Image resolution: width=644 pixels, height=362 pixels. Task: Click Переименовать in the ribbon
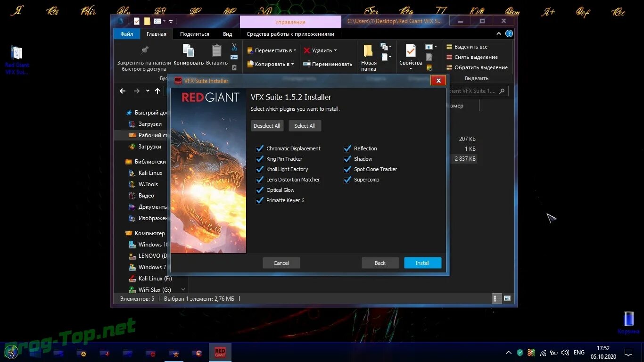coord(328,64)
